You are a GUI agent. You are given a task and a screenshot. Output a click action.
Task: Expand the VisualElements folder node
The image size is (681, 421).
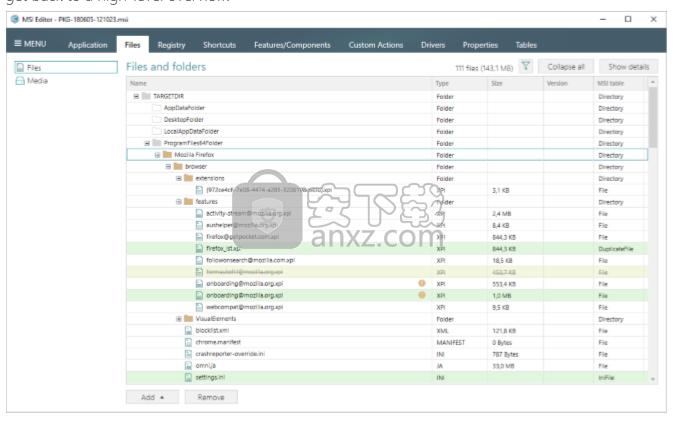[179, 319]
